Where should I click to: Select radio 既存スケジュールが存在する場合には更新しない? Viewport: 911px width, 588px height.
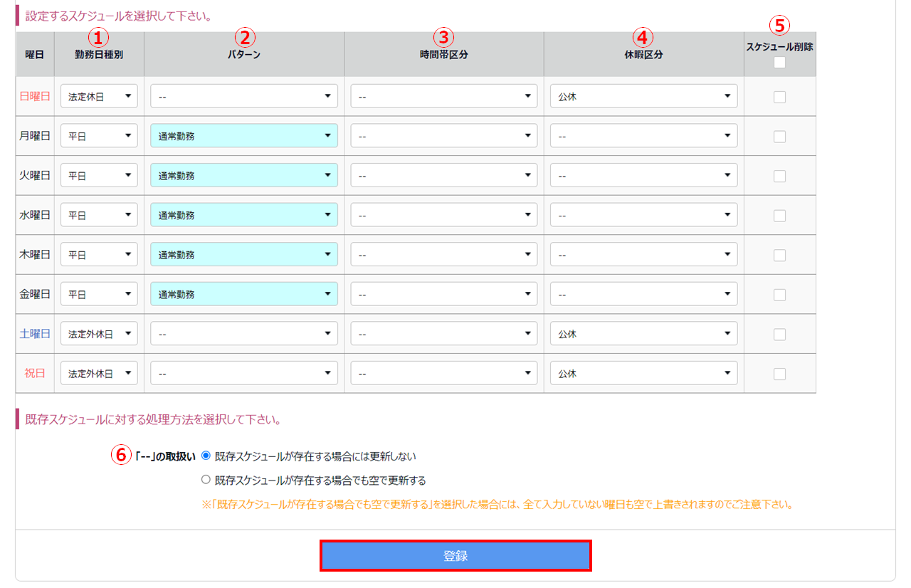206,456
